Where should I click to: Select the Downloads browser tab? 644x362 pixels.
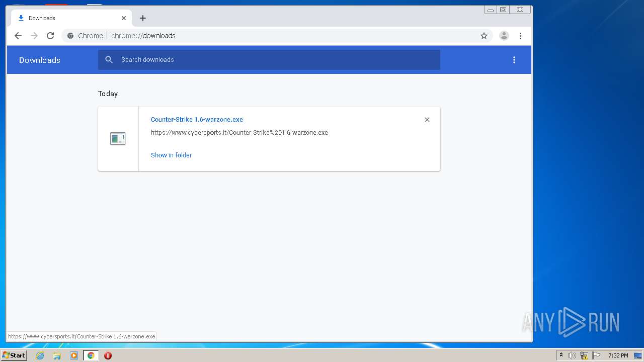(71, 18)
